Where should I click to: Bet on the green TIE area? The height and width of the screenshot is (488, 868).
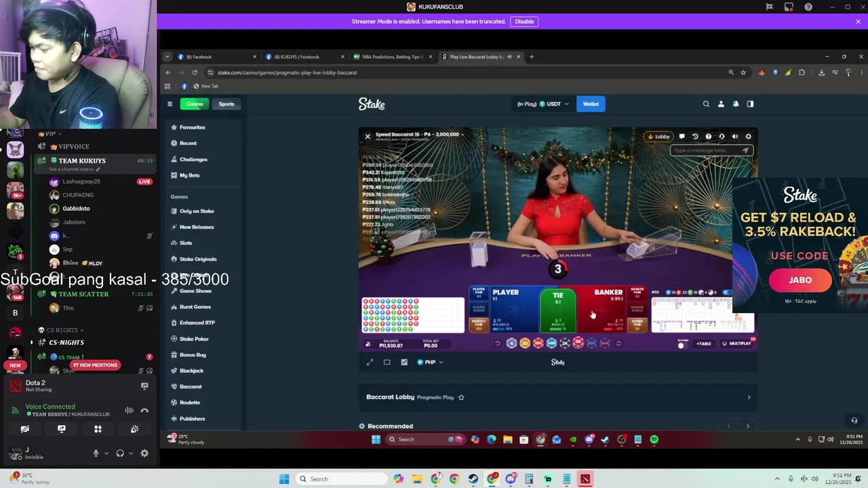coord(558,309)
